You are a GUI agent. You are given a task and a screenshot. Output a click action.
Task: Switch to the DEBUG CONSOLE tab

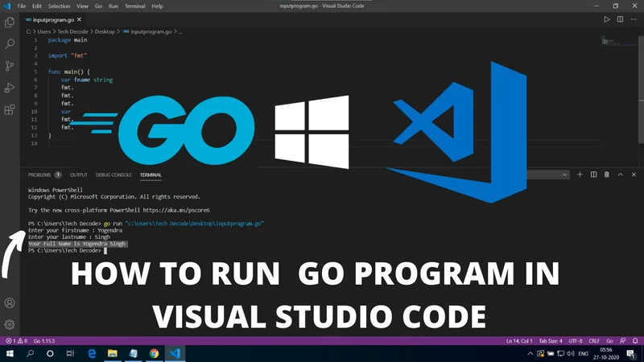[114, 175]
